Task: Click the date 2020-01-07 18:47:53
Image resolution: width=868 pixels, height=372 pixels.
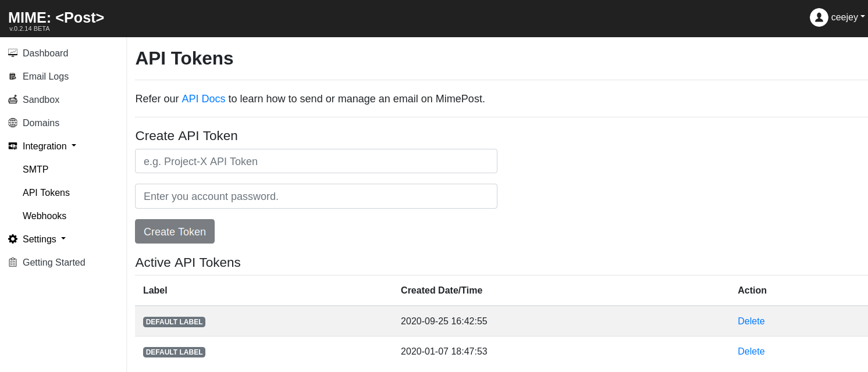Action: (x=444, y=351)
